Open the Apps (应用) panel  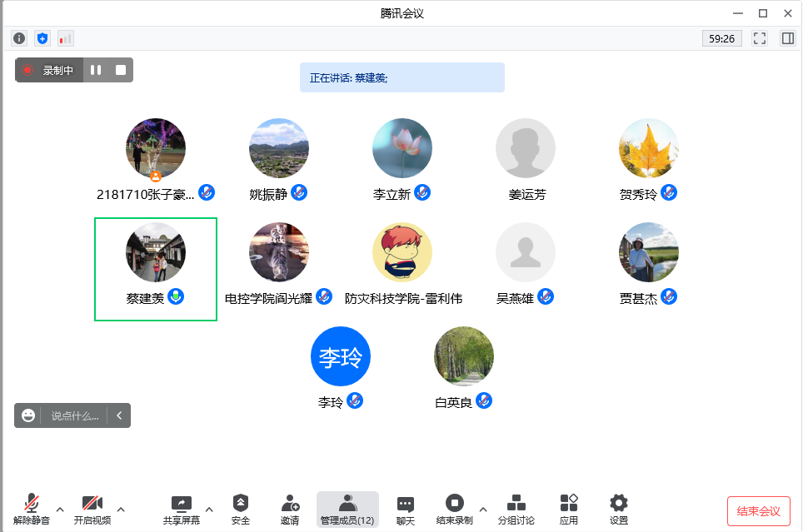coord(569,509)
